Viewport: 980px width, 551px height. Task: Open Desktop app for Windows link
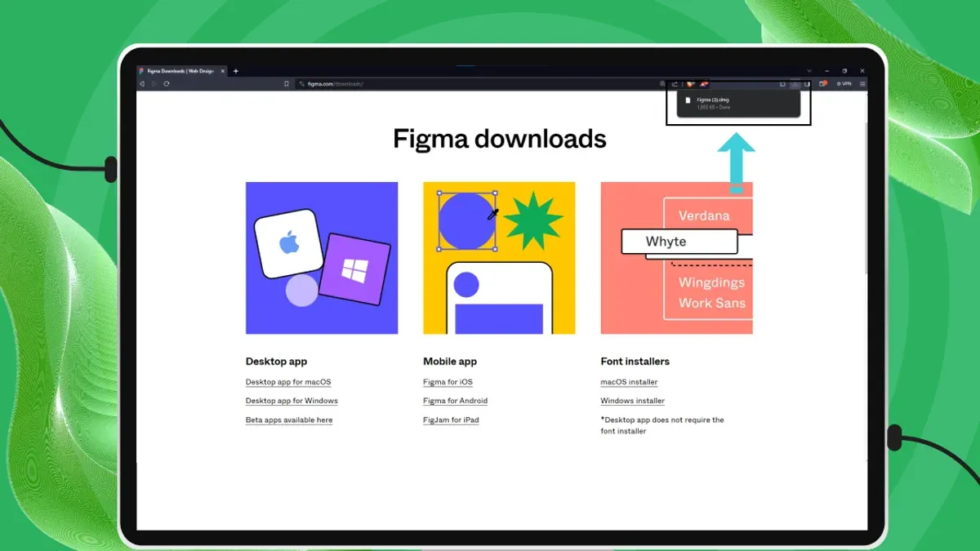tap(292, 401)
